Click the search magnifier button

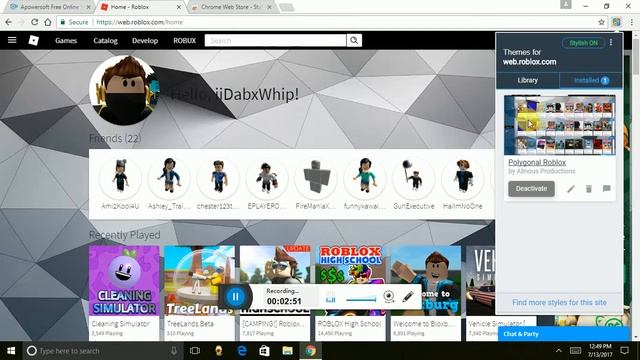coord(354,40)
